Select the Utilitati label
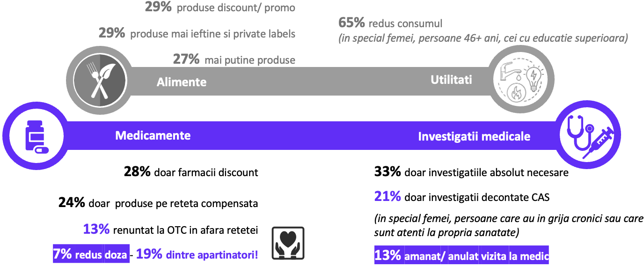644x267 pixels. [x=451, y=80]
